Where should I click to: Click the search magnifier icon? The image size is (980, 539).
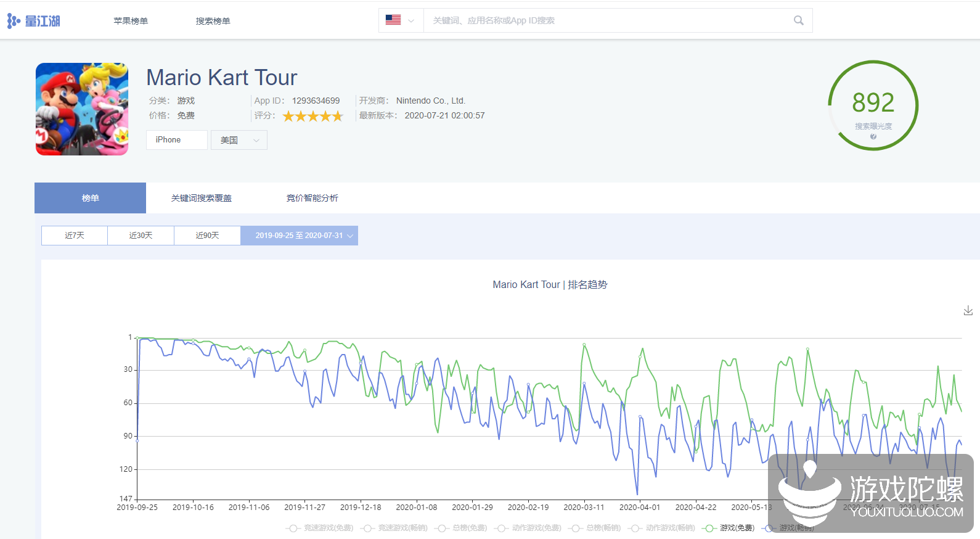pos(798,20)
